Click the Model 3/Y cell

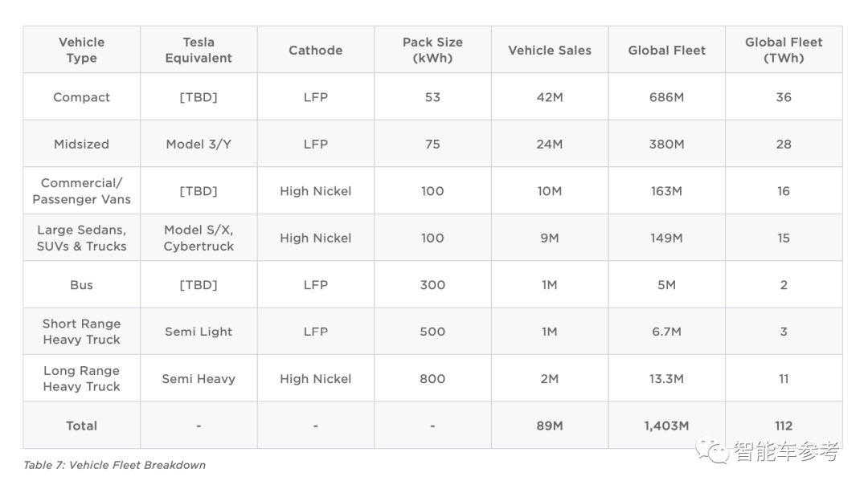(199, 144)
